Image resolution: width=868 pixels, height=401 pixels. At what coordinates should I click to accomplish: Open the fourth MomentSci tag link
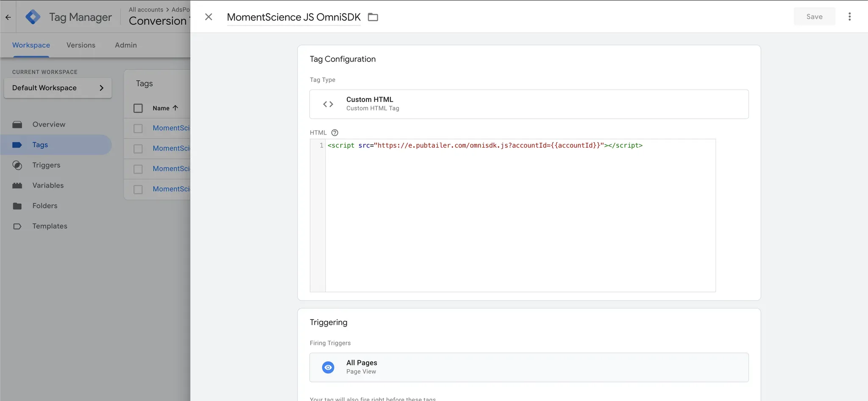(171, 189)
